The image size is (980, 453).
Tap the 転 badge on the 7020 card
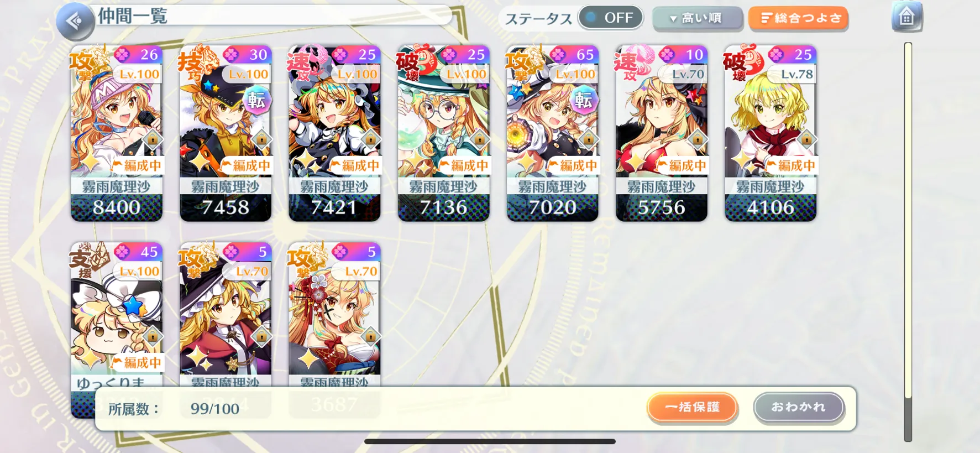(x=584, y=100)
